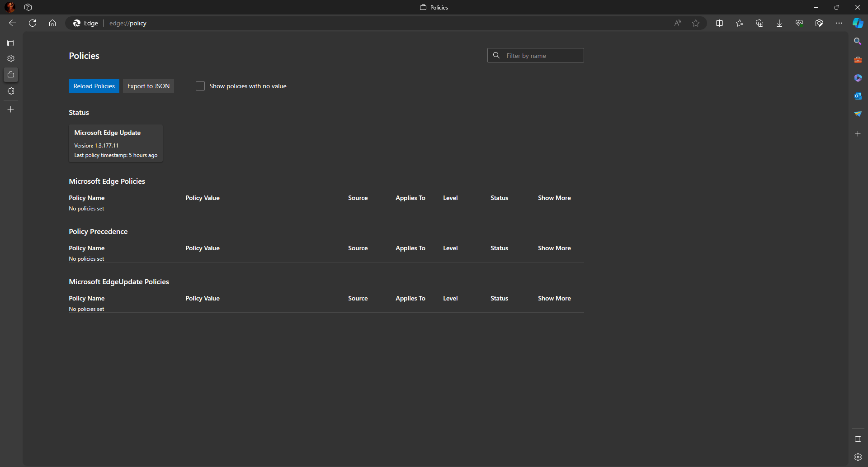Launch Copilot from the toolbar
The height and width of the screenshot is (467, 868).
tap(858, 23)
